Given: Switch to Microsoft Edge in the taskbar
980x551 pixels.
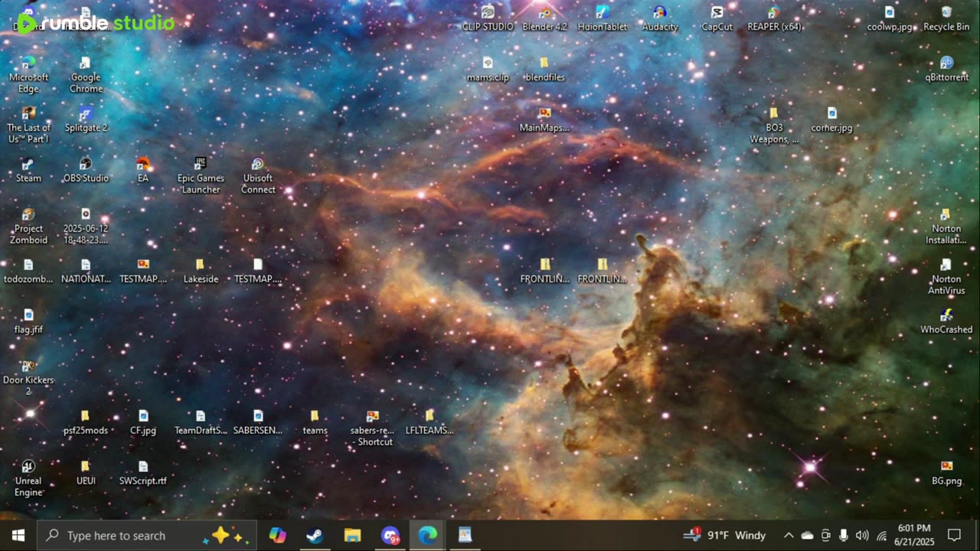Looking at the screenshot, I should pyautogui.click(x=427, y=535).
